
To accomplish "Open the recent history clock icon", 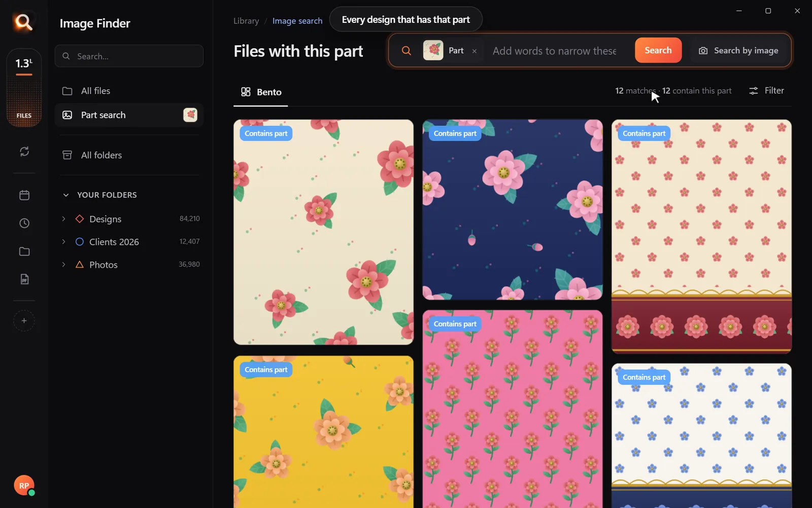I will 24,223.
